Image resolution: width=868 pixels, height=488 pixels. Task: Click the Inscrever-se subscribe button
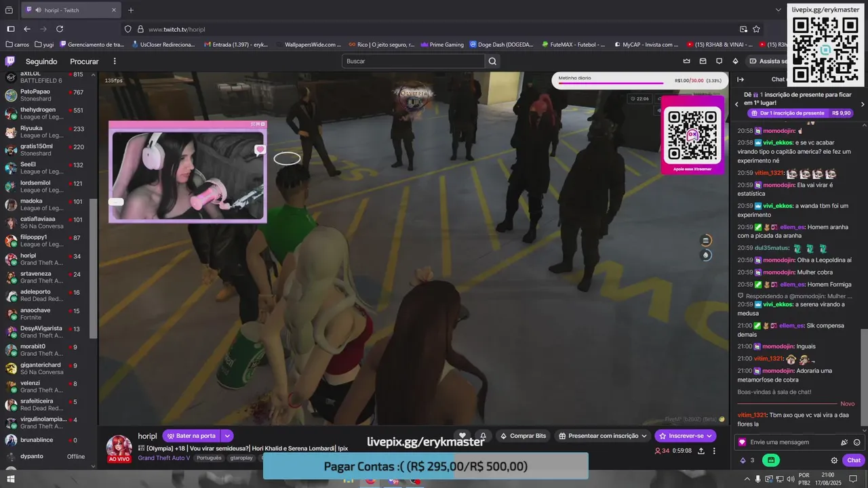tap(686, 436)
